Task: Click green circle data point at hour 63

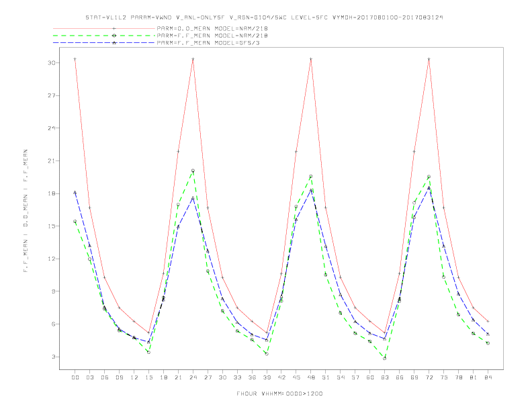Action: pyautogui.click(x=385, y=359)
